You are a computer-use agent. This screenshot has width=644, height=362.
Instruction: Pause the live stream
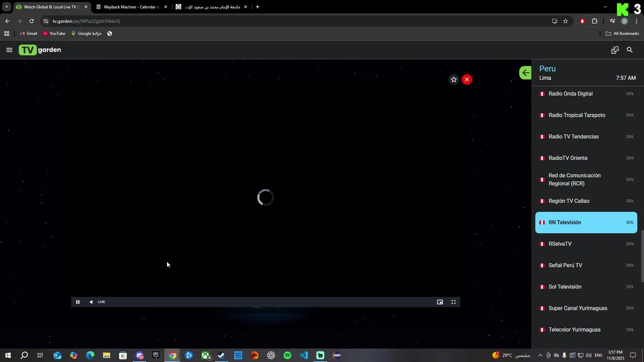(77, 302)
